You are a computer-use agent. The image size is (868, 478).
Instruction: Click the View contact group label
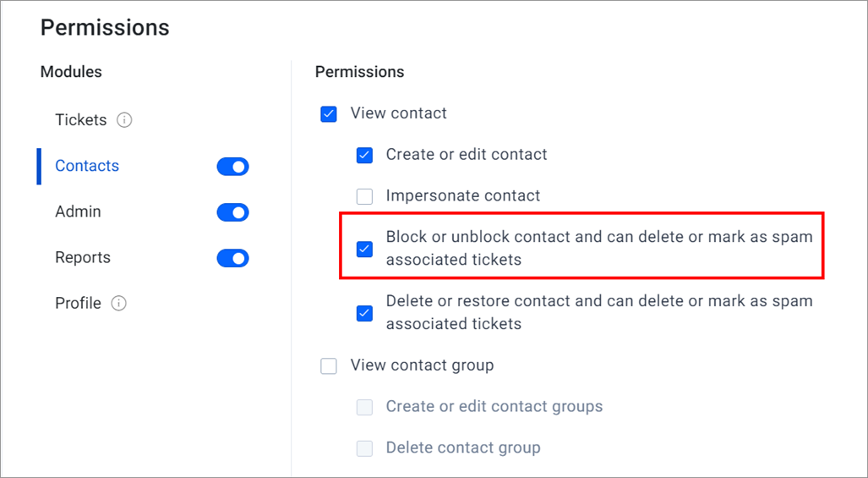422,365
